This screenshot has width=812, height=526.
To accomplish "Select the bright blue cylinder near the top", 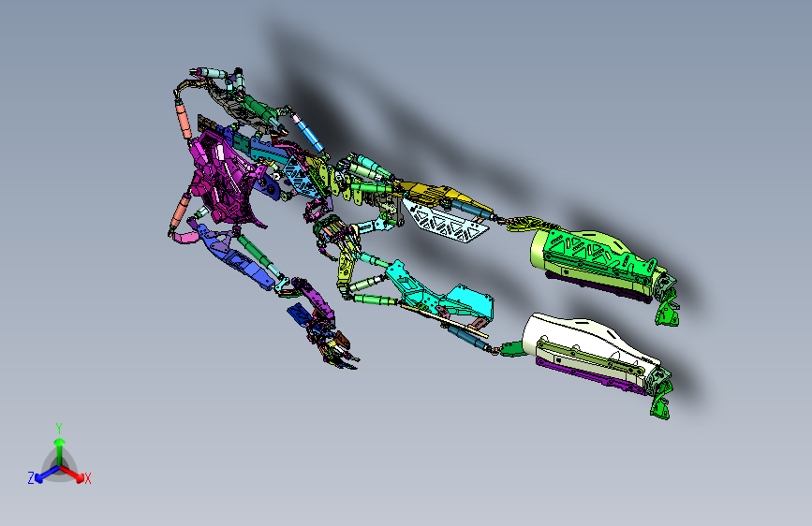I will 311,133.
